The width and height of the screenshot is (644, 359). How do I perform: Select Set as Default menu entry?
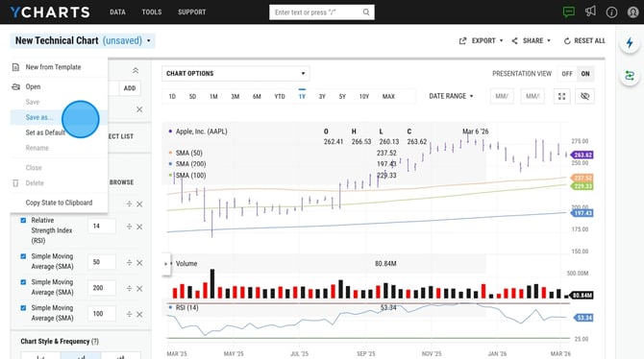pos(45,132)
